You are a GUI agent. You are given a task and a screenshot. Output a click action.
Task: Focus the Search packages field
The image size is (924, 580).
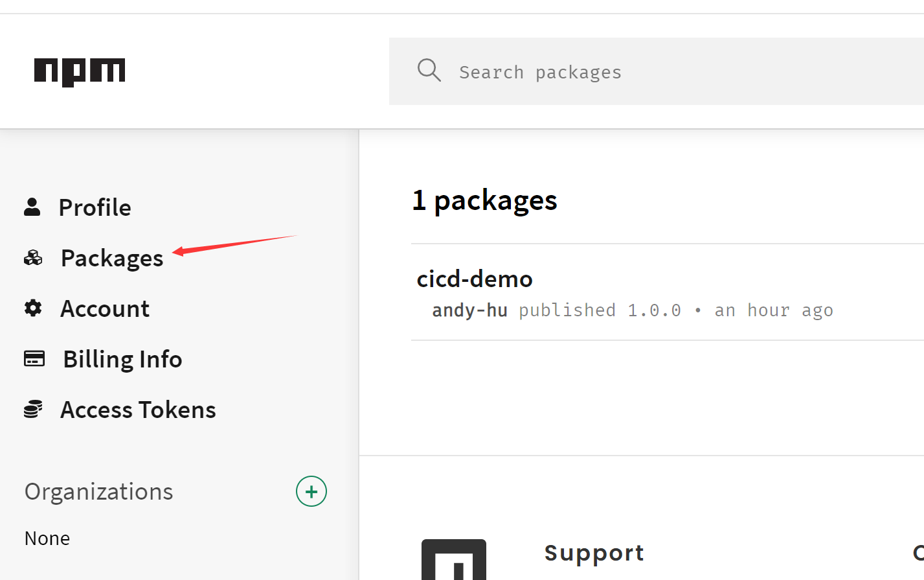click(x=656, y=71)
